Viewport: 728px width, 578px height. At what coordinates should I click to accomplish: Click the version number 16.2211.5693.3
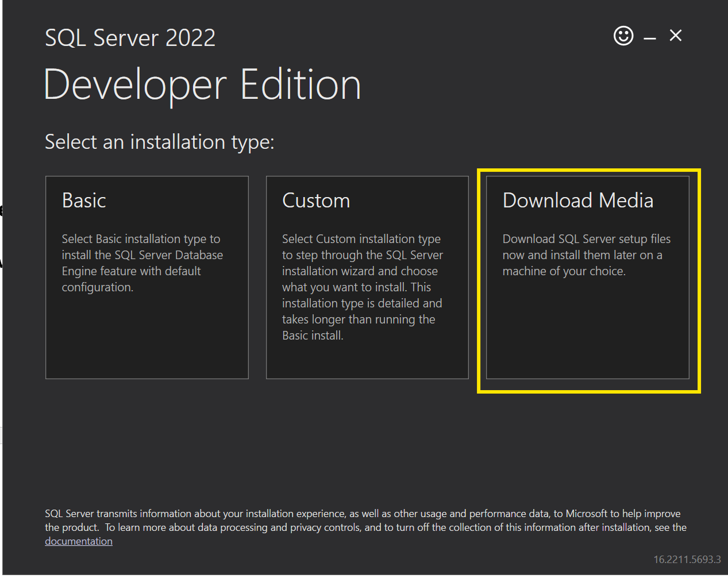pos(687,560)
